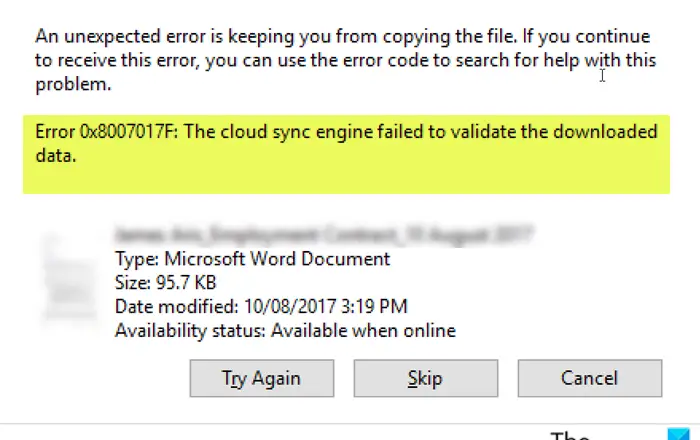Skip copying this file
The width and height of the screenshot is (700, 440).
425,378
